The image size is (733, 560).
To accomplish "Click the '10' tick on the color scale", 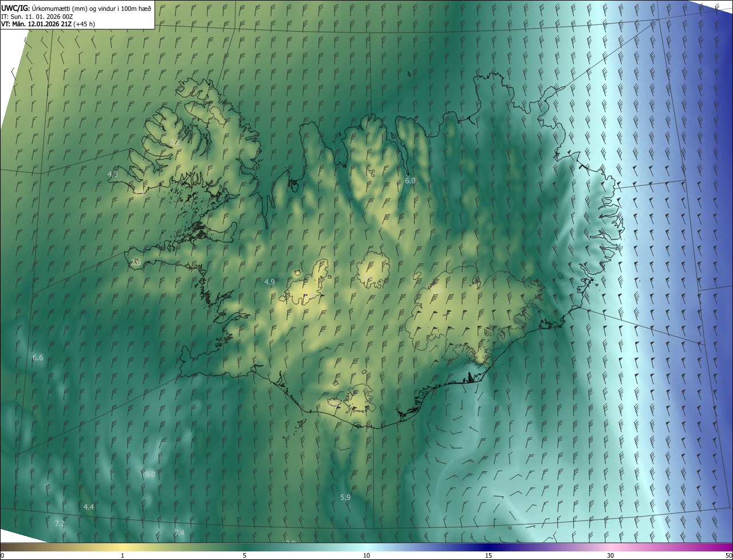I will (366, 555).
